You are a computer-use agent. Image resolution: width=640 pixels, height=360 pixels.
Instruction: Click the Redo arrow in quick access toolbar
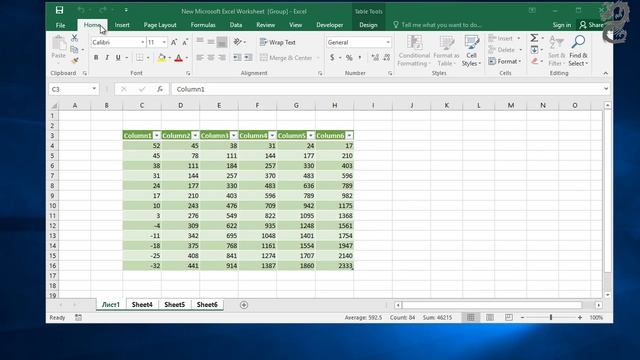click(102, 10)
